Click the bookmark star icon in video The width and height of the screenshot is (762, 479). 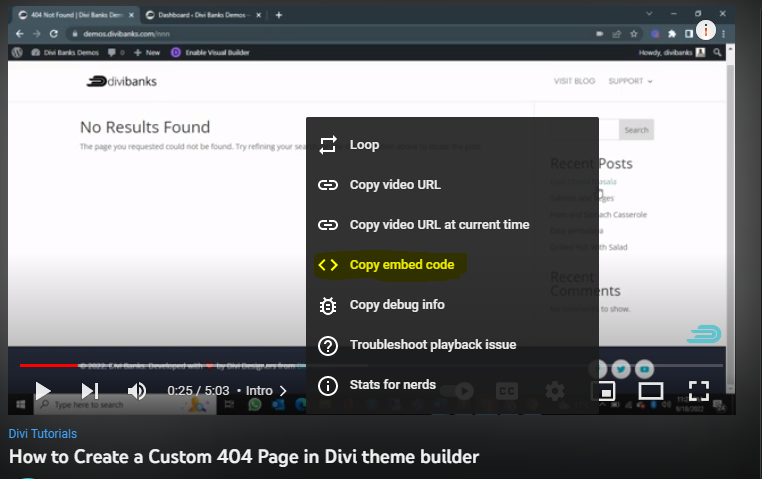click(x=633, y=34)
